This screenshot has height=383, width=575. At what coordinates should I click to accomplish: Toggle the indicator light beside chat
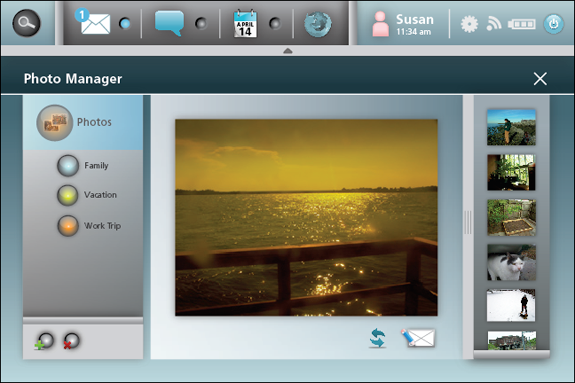(x=201, y=23)
